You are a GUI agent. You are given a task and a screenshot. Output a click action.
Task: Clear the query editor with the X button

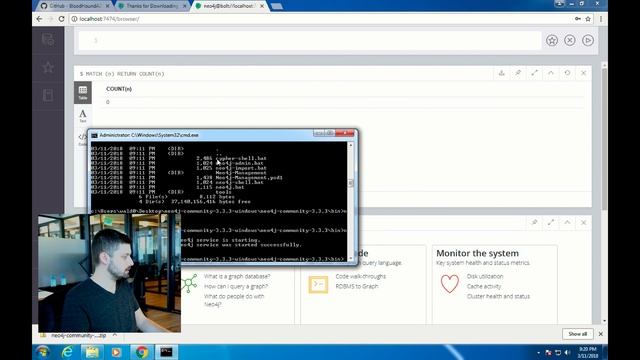pos(570,40)
